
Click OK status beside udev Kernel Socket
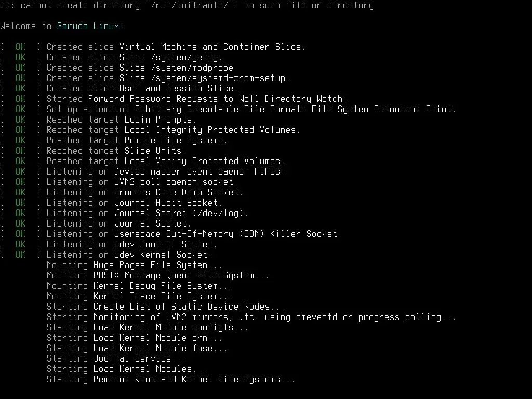[20, 255]
